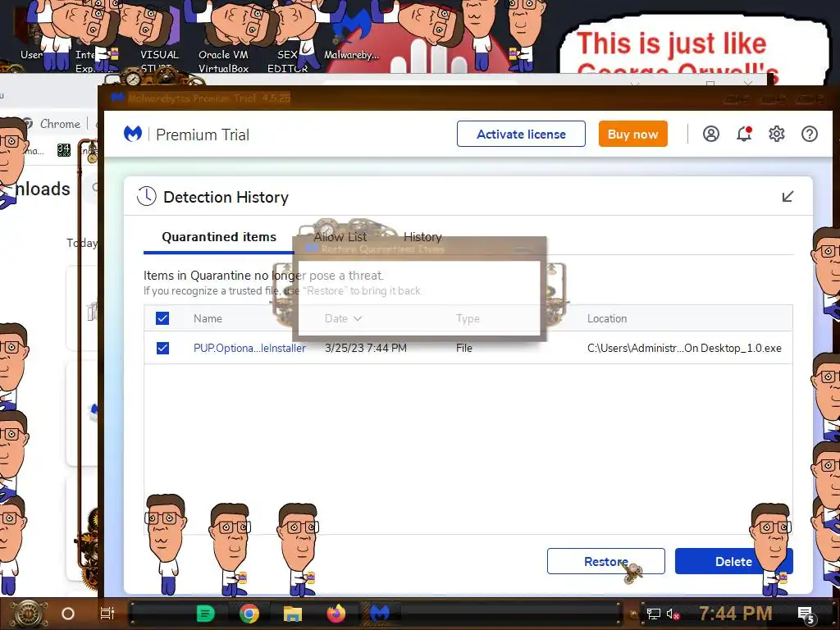The width and height of the screenshot is (840, 630).
Task: Select the 3/25/23 7:44 PM date cell
Action: [366, 348]
